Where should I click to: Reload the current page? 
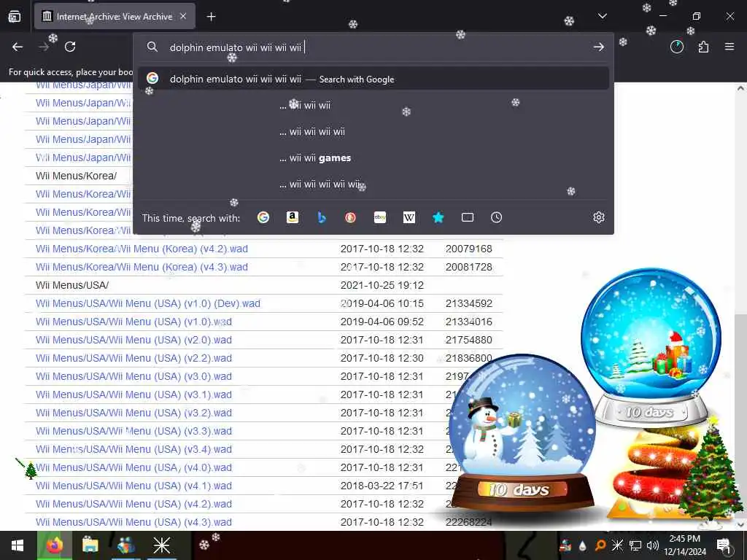tap(70, 47)
